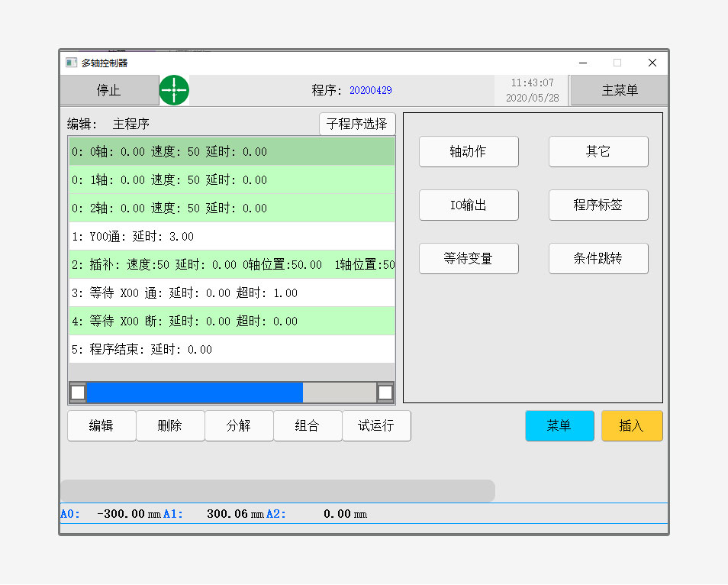728x585 pixels.
Task: Click the 编辑 edit button
Action: click(x=101, y=426)
